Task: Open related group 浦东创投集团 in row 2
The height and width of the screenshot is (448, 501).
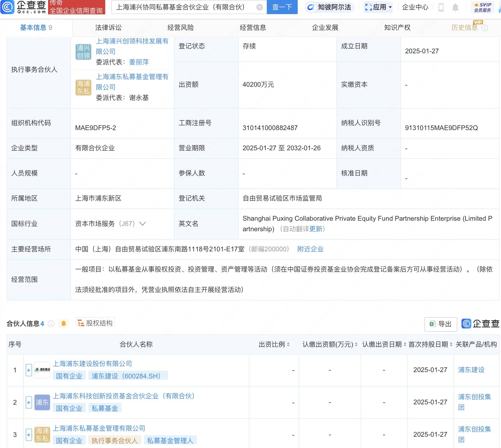Action: [x=474, y=402]
